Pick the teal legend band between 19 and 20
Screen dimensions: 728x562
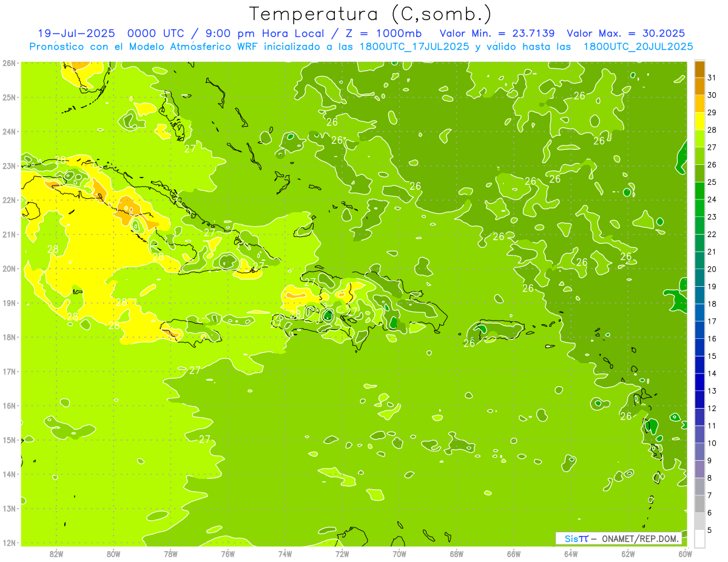699,278
